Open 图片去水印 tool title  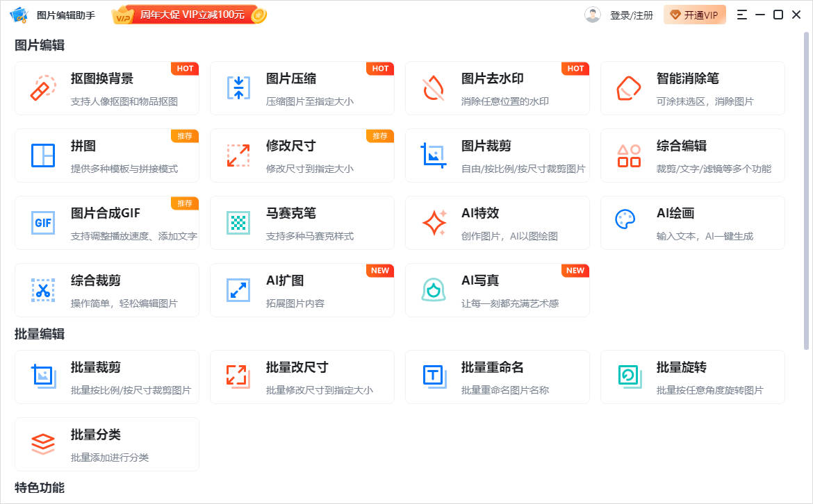493,78
